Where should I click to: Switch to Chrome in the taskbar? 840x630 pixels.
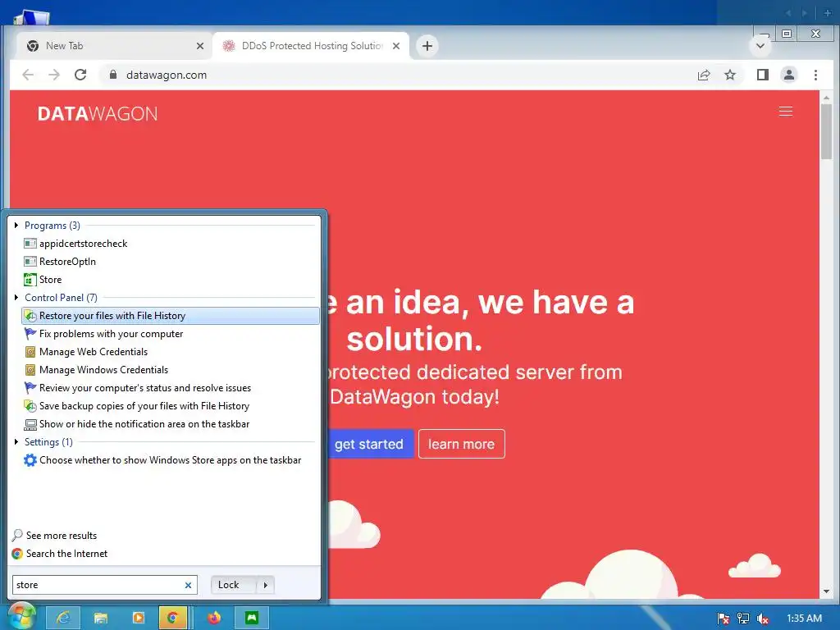coord(172,618)
